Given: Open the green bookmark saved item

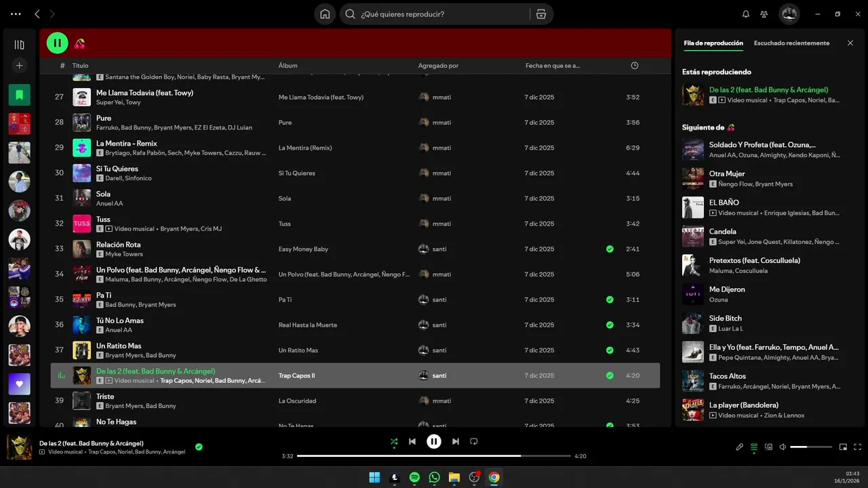Looking at the screenshot, I should [19, 95].
